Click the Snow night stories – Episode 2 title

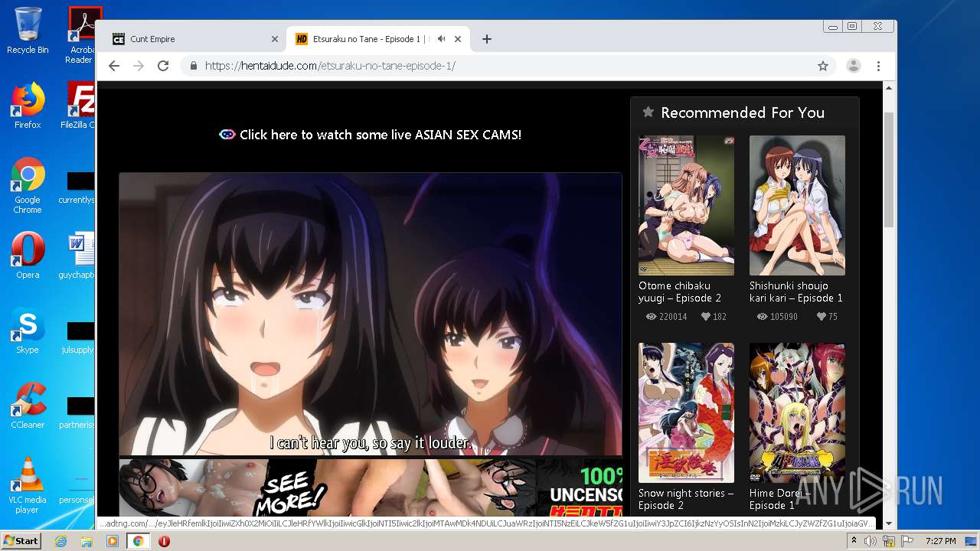[x=686, y=499]
